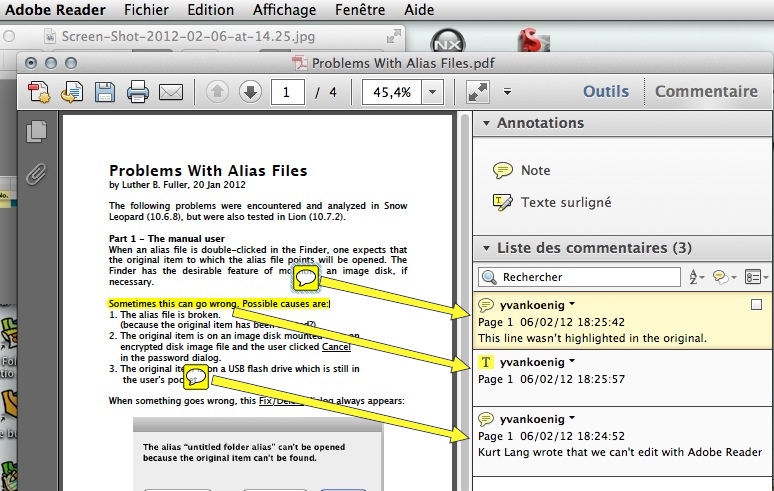Select the highlight comment dated 18:25:57
Screen dimensions: 774x491
pos(622,378)
